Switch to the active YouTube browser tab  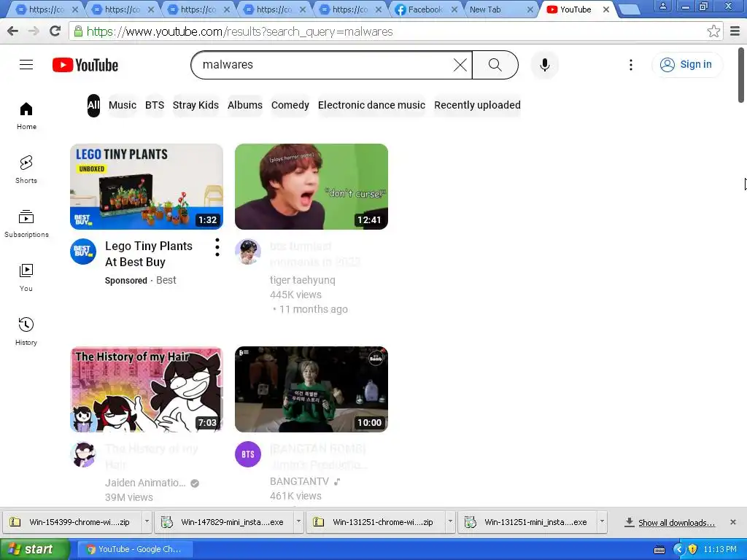click(x=575, y=9)
